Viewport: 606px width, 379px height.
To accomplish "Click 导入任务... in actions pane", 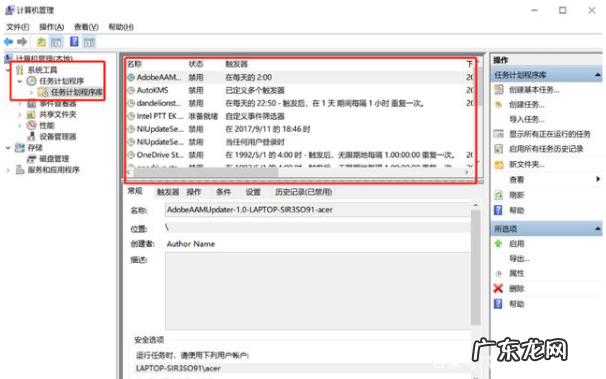I will [526, 119].
